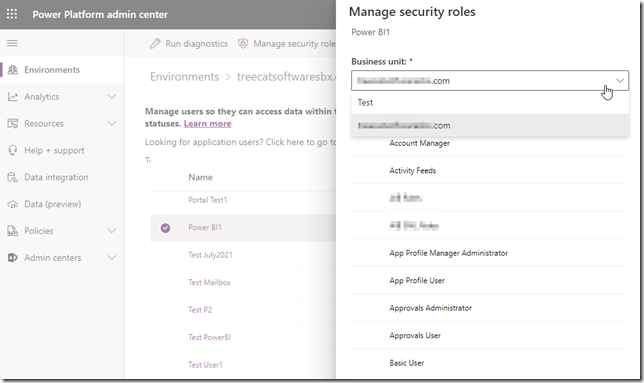
Task: Click the Data integration icon
Action: click(13, 177)
